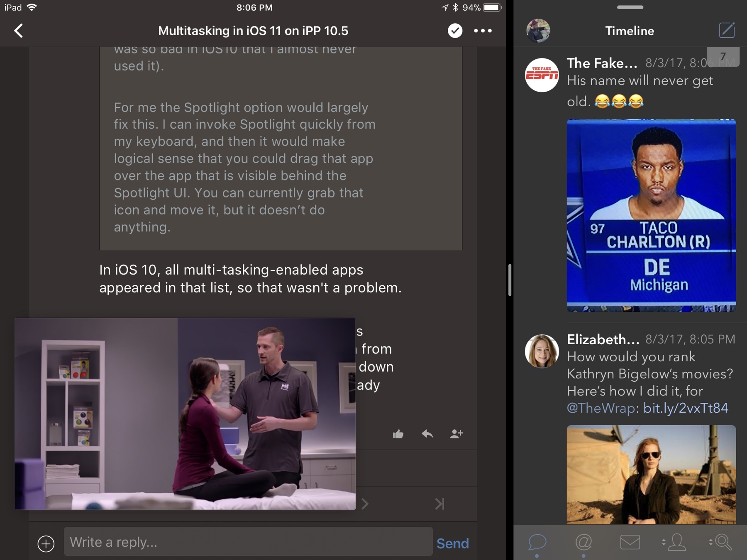Tap the topic title 'Multitasking in iOS 11'
This screenshot has width=747, height=560.
(x=253, y=31)
